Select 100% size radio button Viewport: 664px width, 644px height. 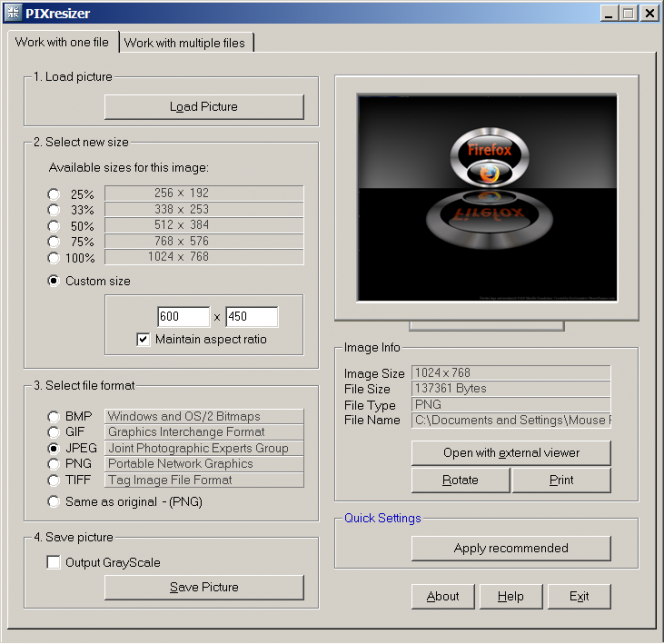pos(53,258)
